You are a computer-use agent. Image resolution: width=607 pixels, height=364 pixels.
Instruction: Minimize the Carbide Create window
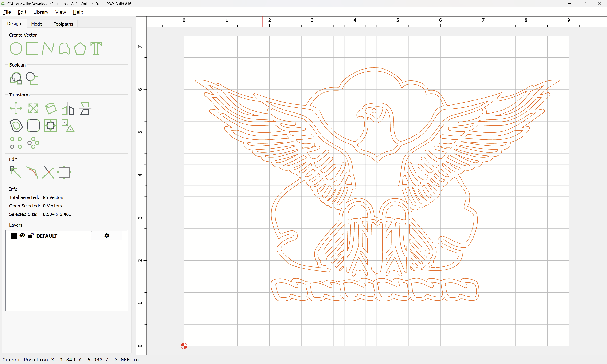(570, 4)
